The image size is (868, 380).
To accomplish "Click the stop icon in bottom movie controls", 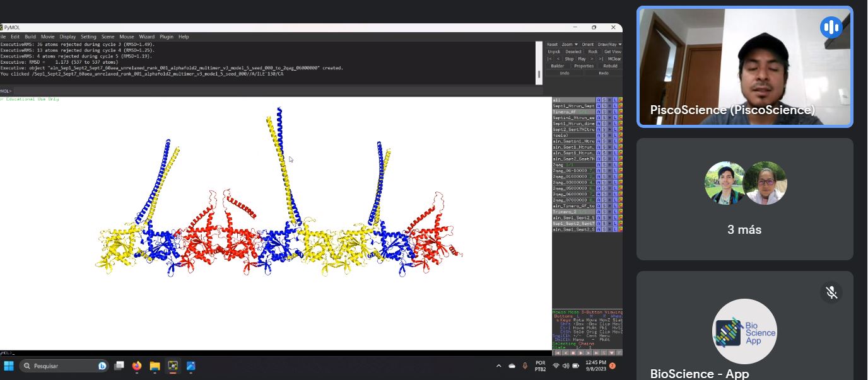I will 573,353.
